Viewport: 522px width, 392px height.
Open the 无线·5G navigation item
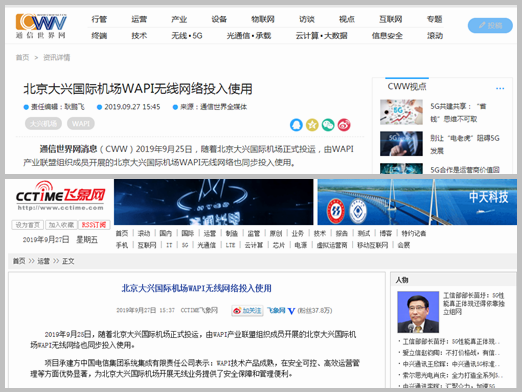187,35
